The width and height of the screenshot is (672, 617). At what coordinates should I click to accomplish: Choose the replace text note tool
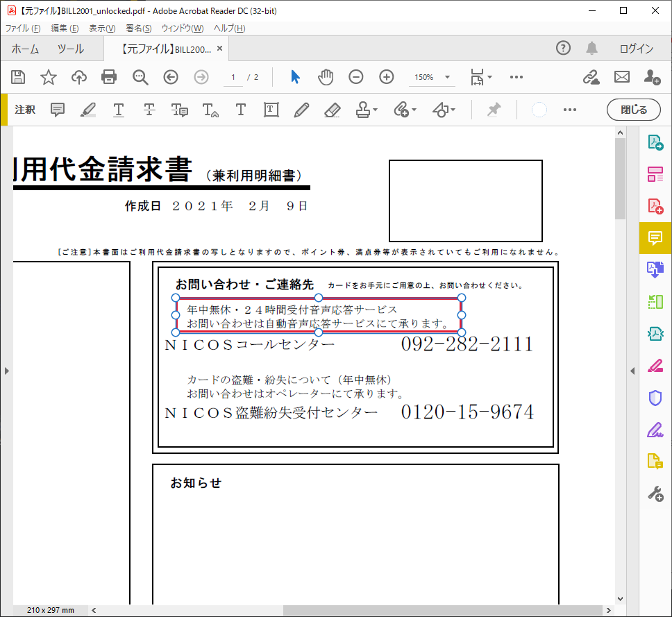click(180, 110)
